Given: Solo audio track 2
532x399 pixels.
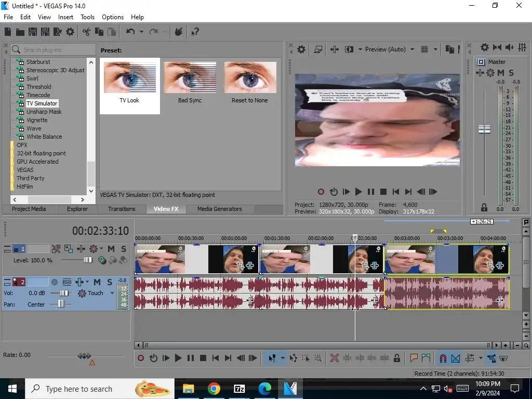Looking at the screenshot, I should point(110,282).
